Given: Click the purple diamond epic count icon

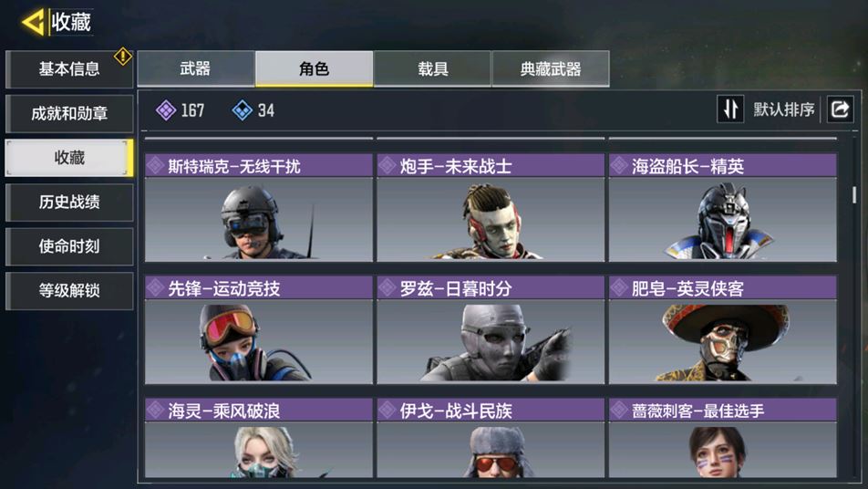Looking at the screenshot, I should (x=166, y=110).
